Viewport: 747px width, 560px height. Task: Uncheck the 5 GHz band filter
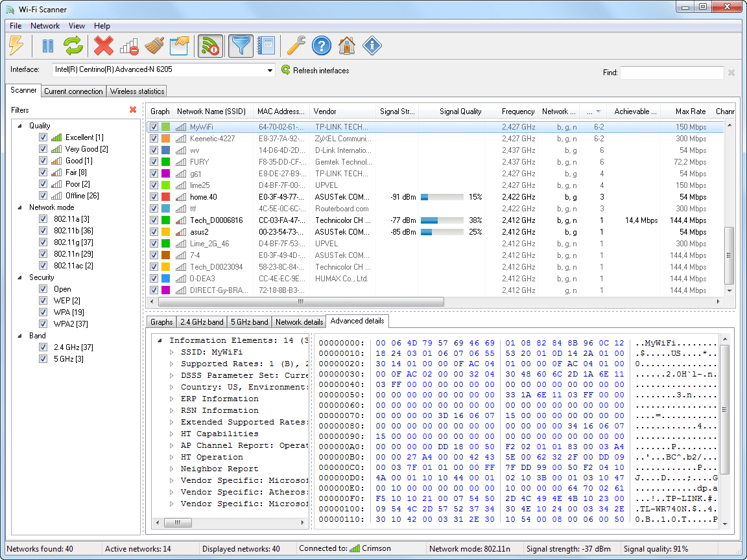(x=43, y=359)
